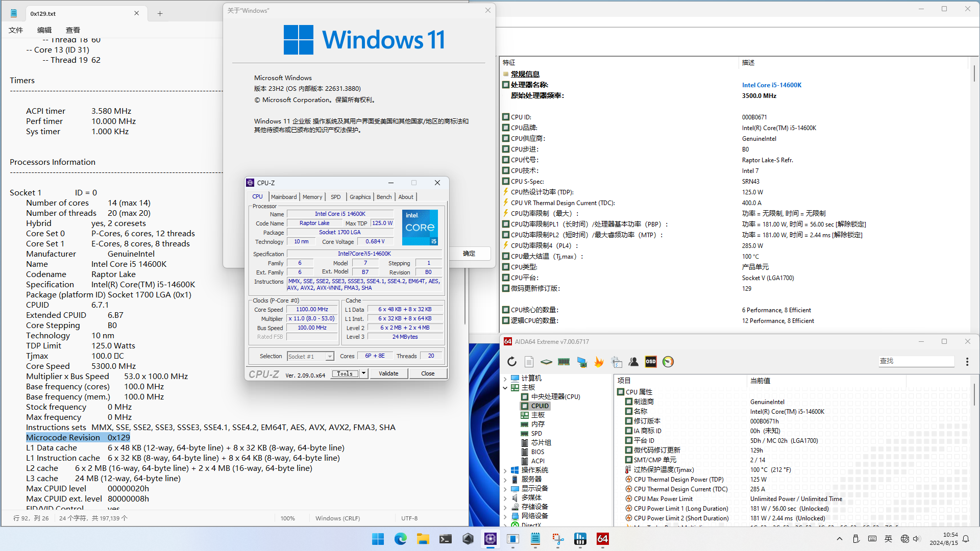Click the sensor gauge toolbar icon
The image size is (980, 551).
coord(668,361)
